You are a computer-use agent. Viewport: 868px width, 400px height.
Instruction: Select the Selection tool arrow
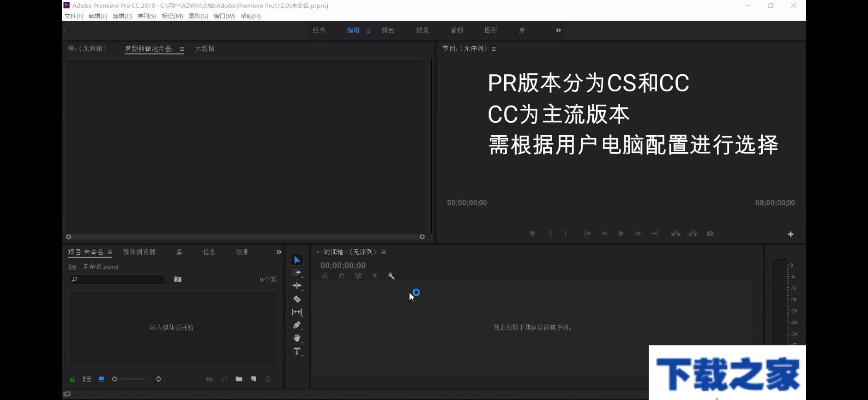(x=297, y=260)
